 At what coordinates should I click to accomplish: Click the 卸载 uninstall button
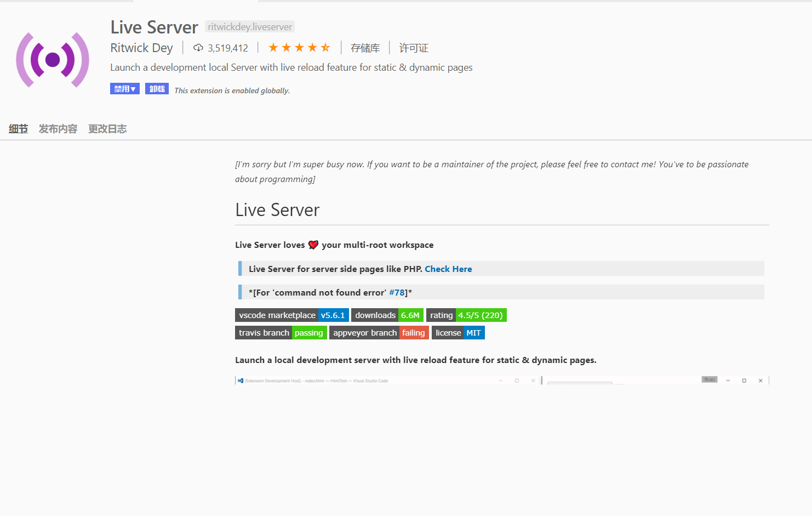point(157,88)
